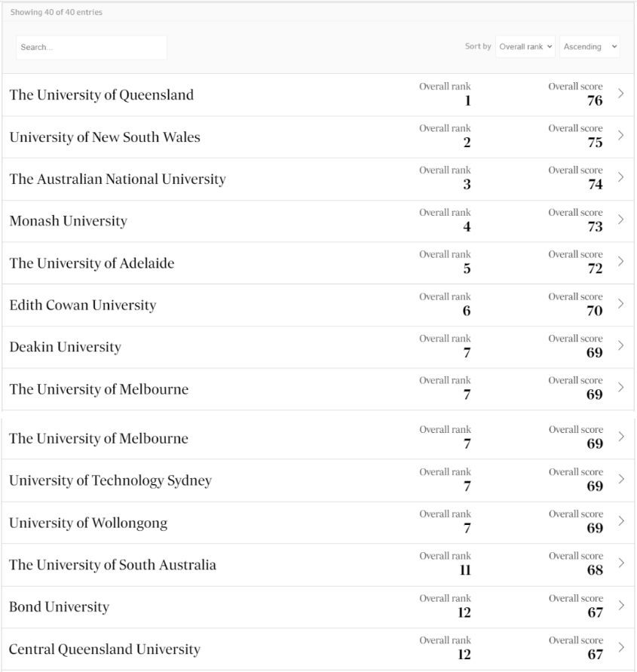The width and height of the screenshot is (637, 672).
Task: Expand the Bond University row chevron
Action: 620,605
